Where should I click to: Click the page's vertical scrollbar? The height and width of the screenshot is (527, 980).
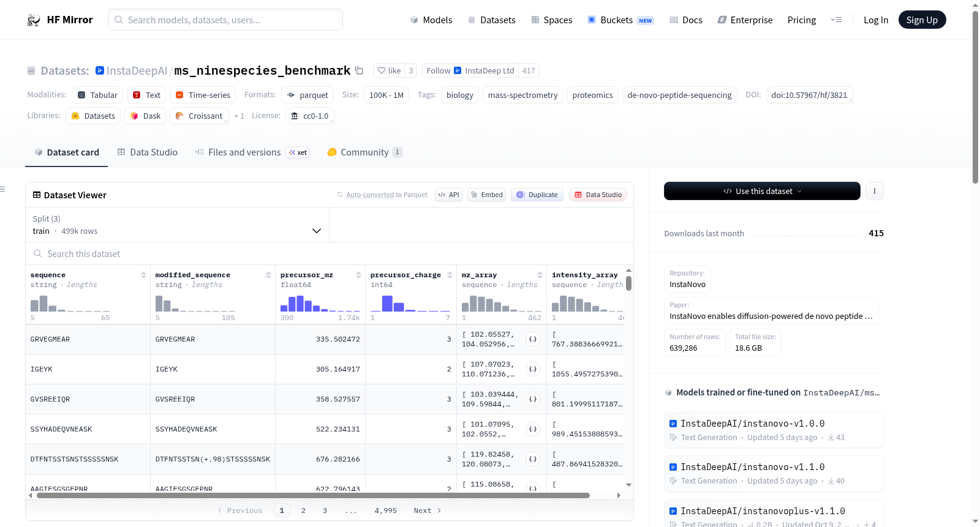click(976, 97)
